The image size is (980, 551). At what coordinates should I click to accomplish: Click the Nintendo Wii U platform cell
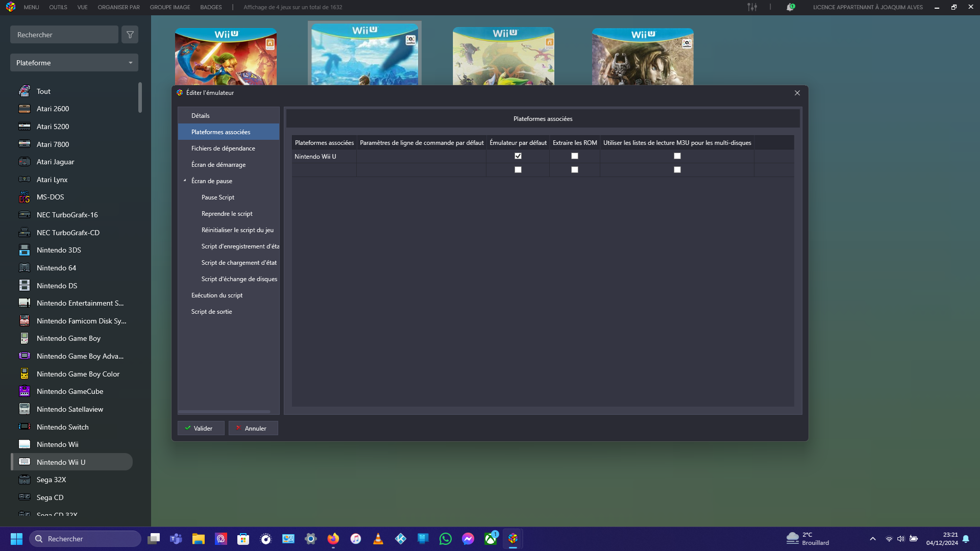tap(324, 157)
